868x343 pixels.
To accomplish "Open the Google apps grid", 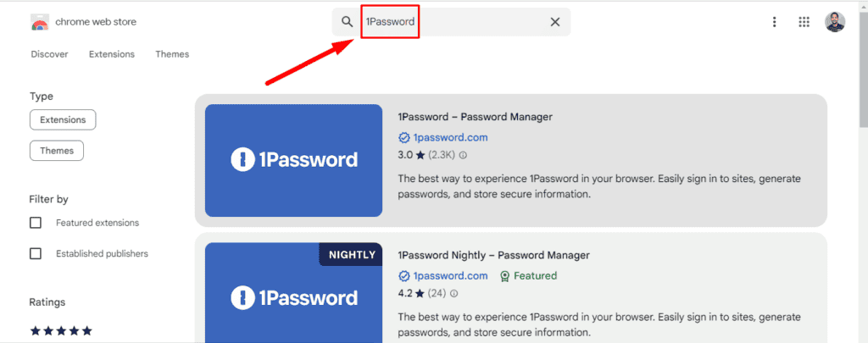I will pos(804,22).
